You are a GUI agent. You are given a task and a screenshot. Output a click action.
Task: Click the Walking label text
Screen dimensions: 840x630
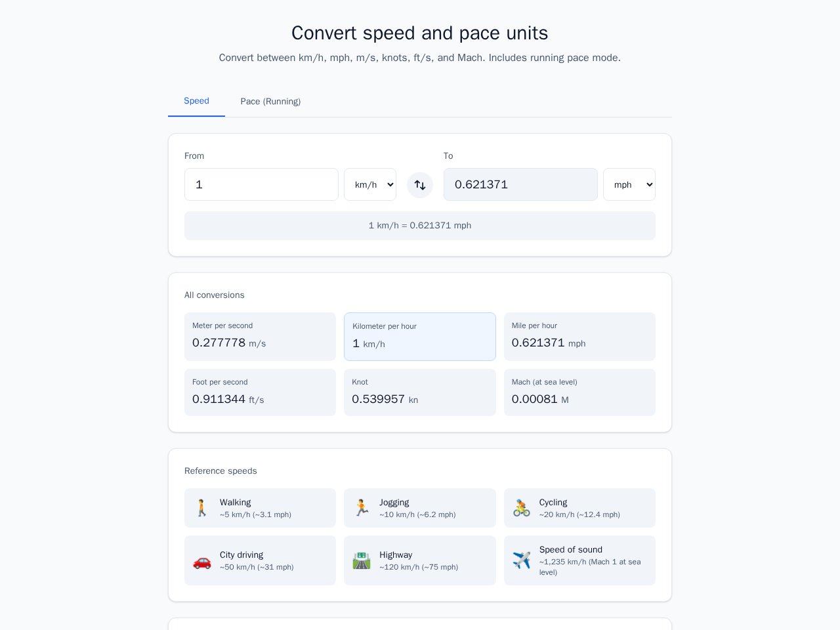pyautogui.click(x=236, y=503)
